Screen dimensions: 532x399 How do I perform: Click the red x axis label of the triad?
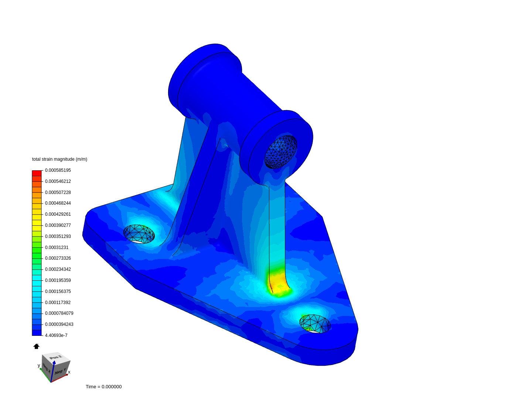click(69, 372)
